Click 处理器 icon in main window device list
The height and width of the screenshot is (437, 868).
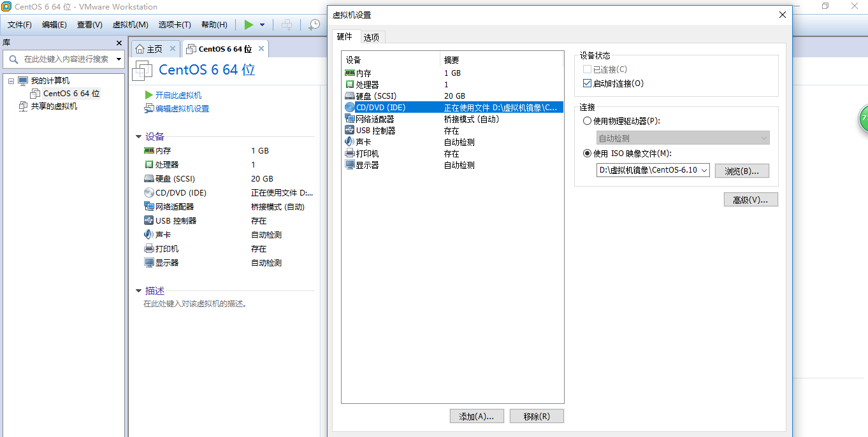point(149,165)
